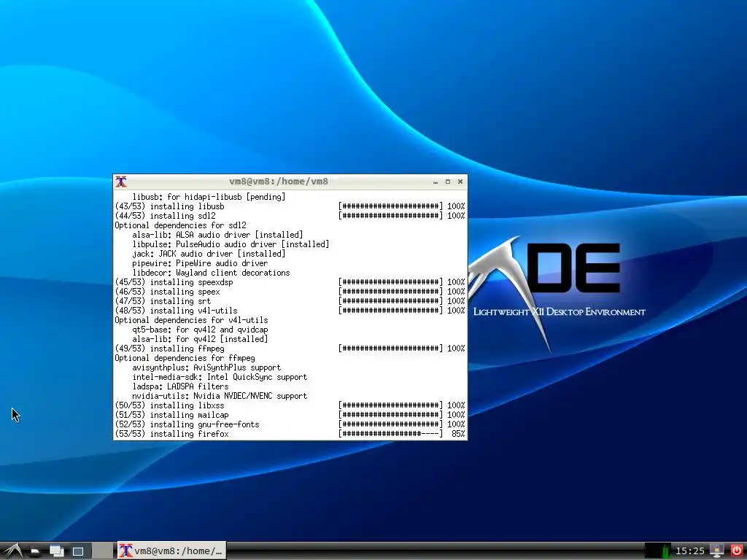
Task: Focus the vm8@vm8:/home/… taskbar button
Action: pyautogui.click(x=172, y=551)
